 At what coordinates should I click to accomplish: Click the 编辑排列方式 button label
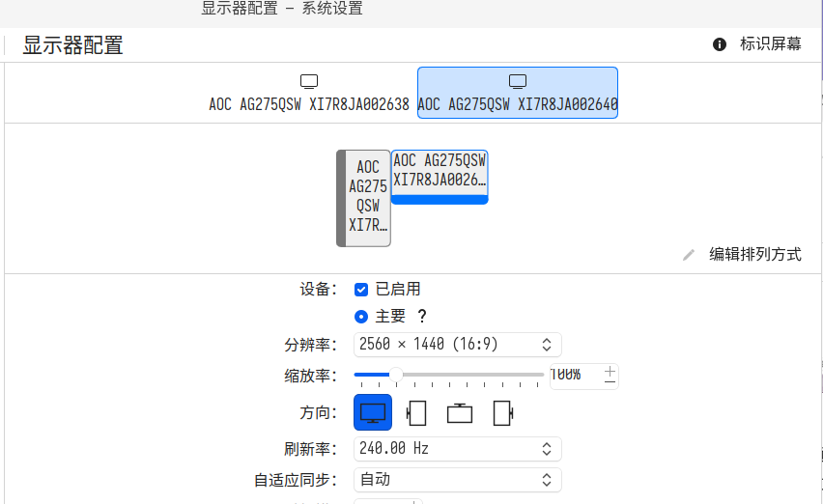[x=755, y=255]
